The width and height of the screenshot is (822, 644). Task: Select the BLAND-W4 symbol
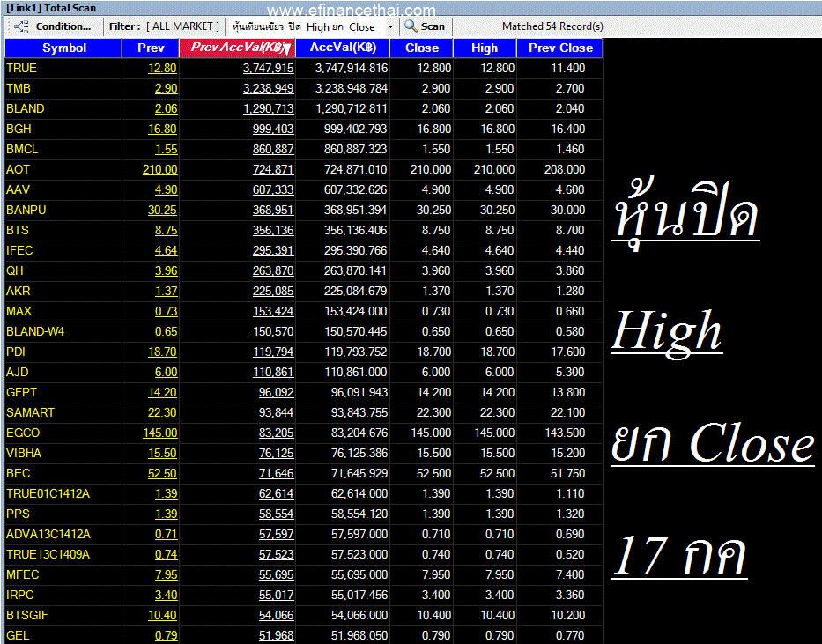click(x=35, y=332)
